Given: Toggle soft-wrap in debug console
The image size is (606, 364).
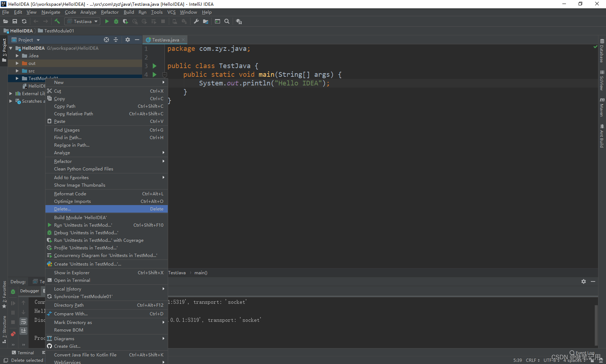Looking at the screenshot, I should coord(23,321).
